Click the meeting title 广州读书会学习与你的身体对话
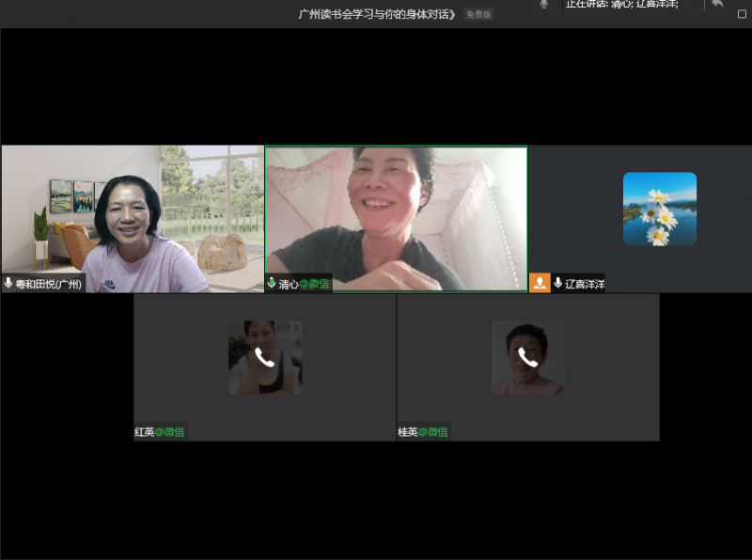The image size is (752, 560). 378,14
